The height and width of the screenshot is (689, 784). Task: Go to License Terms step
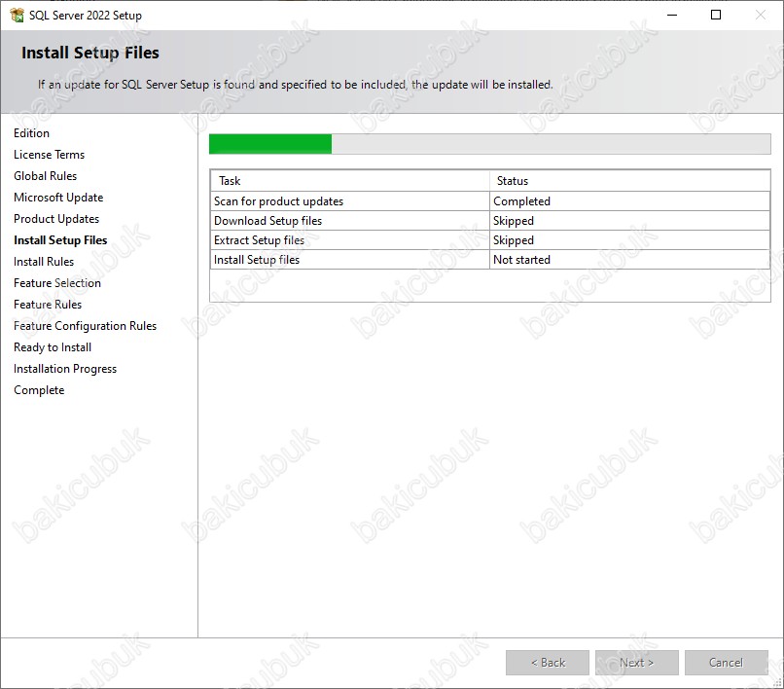(x=49, y=155)
